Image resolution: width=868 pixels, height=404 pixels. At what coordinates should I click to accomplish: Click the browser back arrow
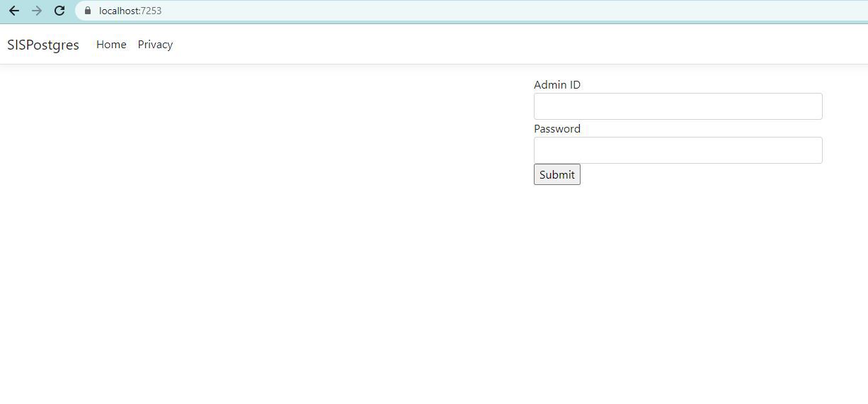[14, 11]
